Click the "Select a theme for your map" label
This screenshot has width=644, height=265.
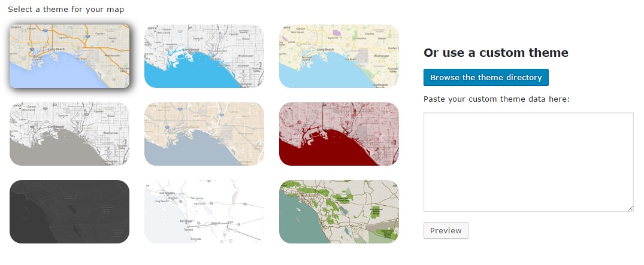pyautogui.click(x=66, y=10)
